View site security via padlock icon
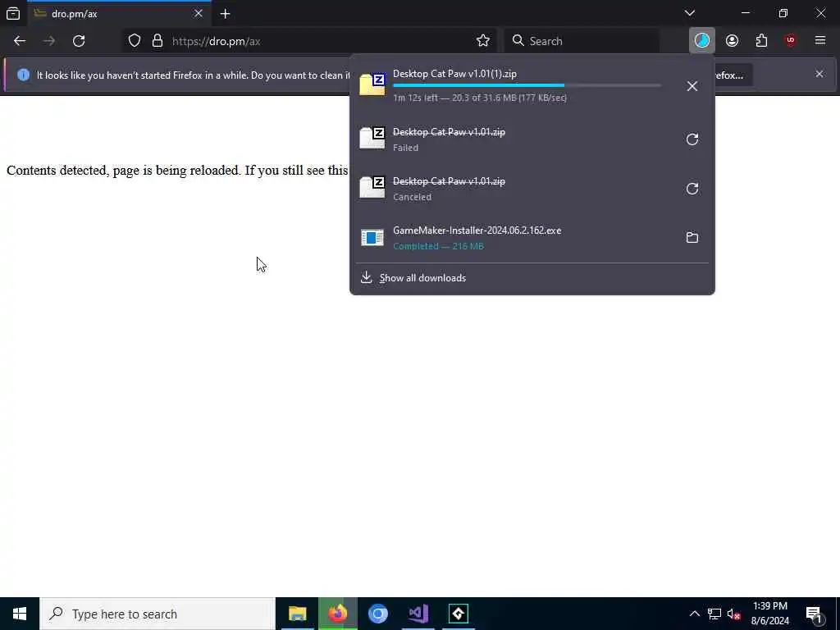Viewport: 840px width, 630px height. tap(157, 41)
